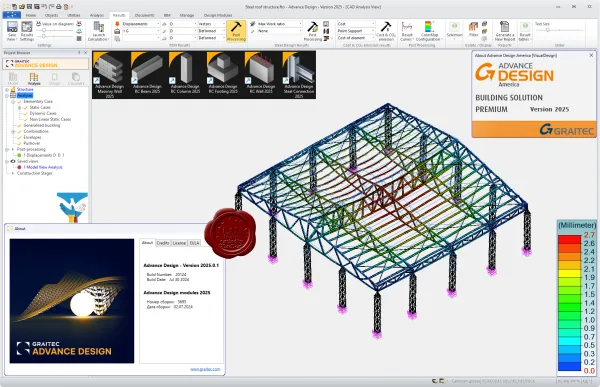Expand the Structure tree node
The width and height of the screenshot is (600, 387).
pos(7,90)
